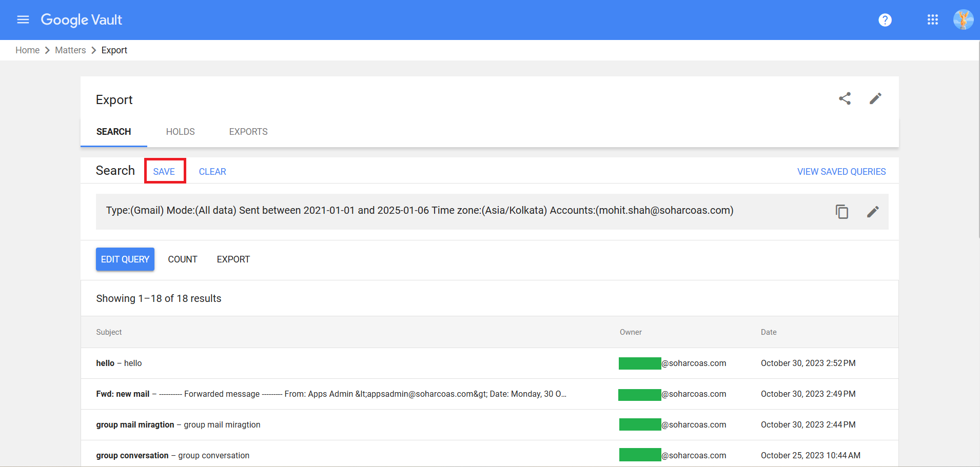980x467 pixels.
Task: Click the query text starting 'Type:(Gmail)'
Action: coord(420,211)
